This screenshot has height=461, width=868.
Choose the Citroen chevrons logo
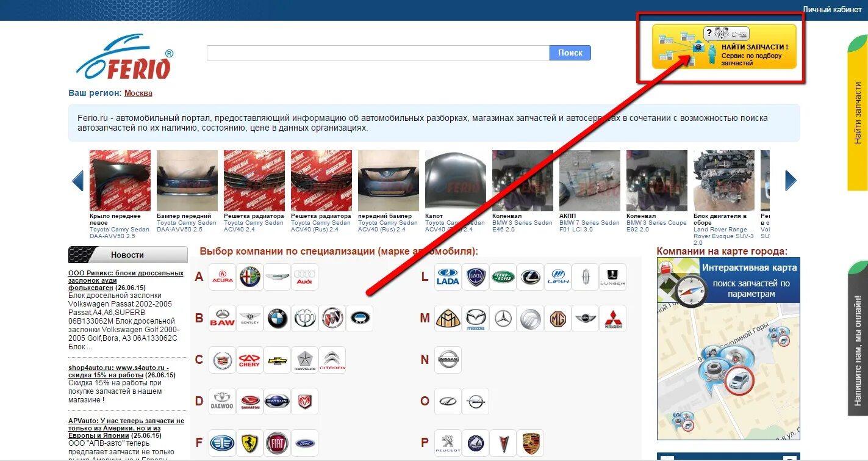click(x=332, y=360)
